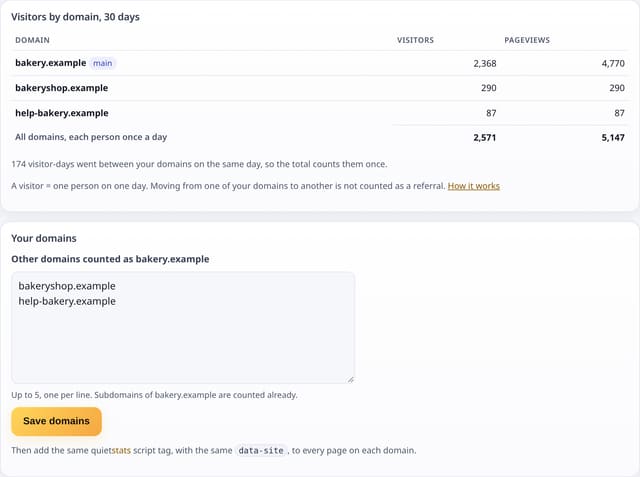The height and width of the screenshot is (477, 640).
Task: Click the 'Your domains' heading
Action: (44, 238)
